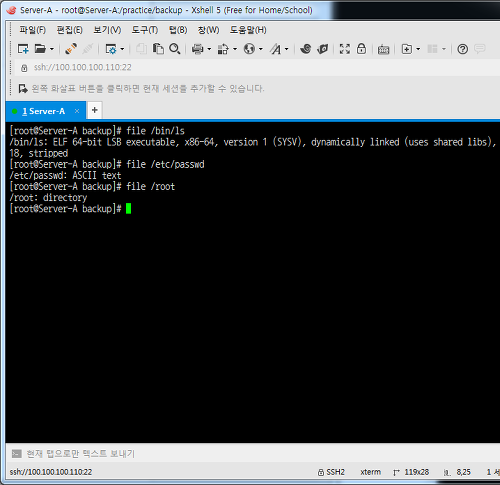Click status bar ssh://100.100.100.110:22 text
Screen dimensions: 500x485
tap(51, 472)
